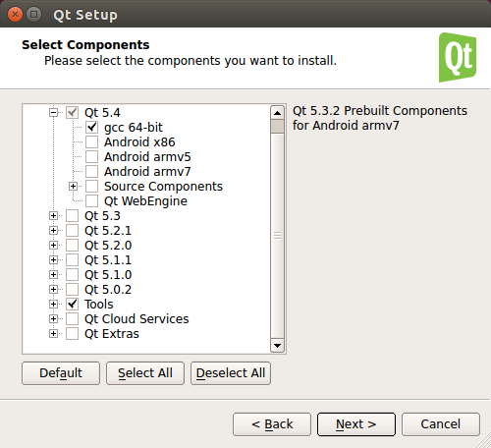Expand the Tools node
Viewport: 491px width, 448px height.
coord(53,305)
